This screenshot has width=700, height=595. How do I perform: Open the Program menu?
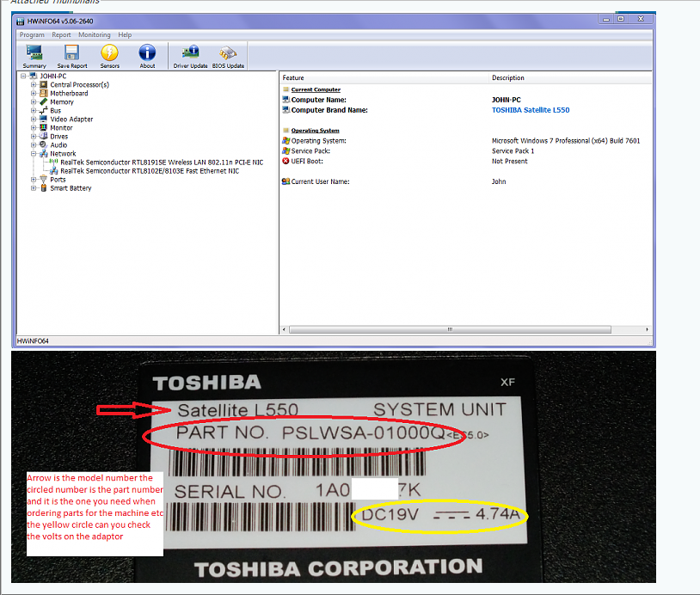click(32, 34)
